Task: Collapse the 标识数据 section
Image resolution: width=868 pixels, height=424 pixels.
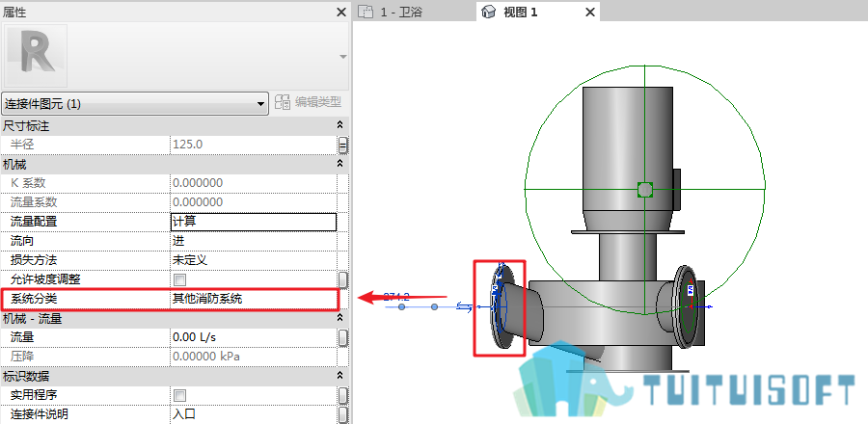Action: (340, 376)
